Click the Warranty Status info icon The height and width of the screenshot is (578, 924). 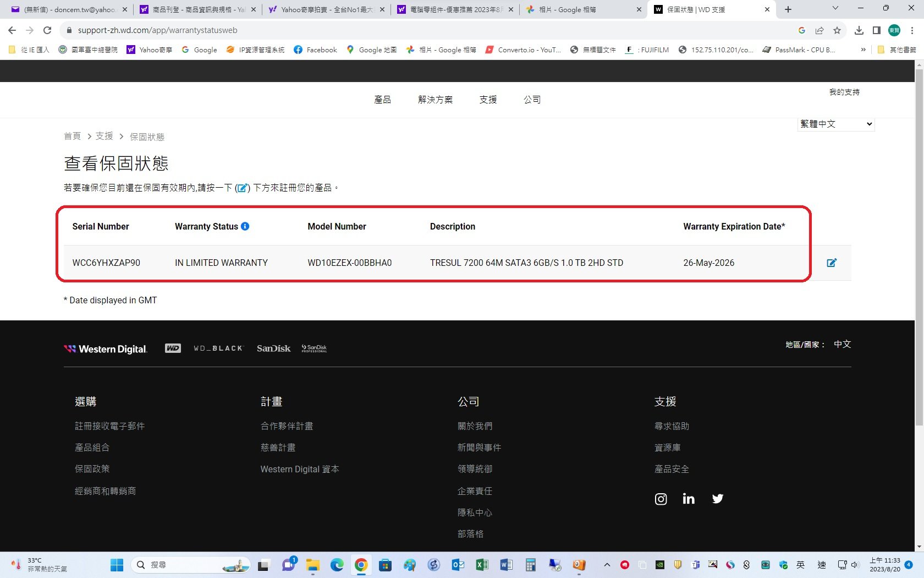pyautogui.click(x=245, y=226)
